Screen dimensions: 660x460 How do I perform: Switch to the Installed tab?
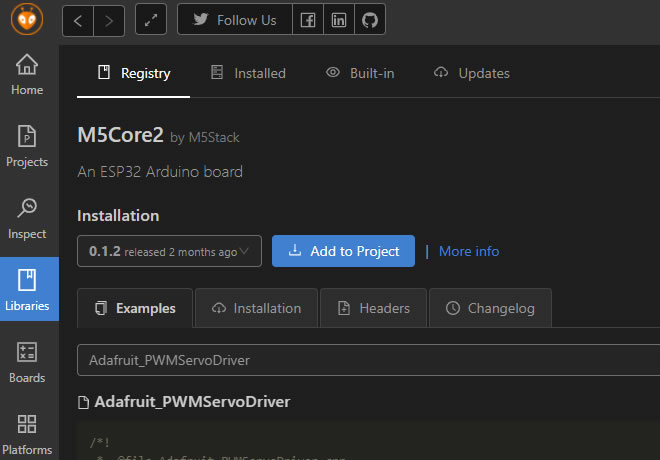[248, 73]
